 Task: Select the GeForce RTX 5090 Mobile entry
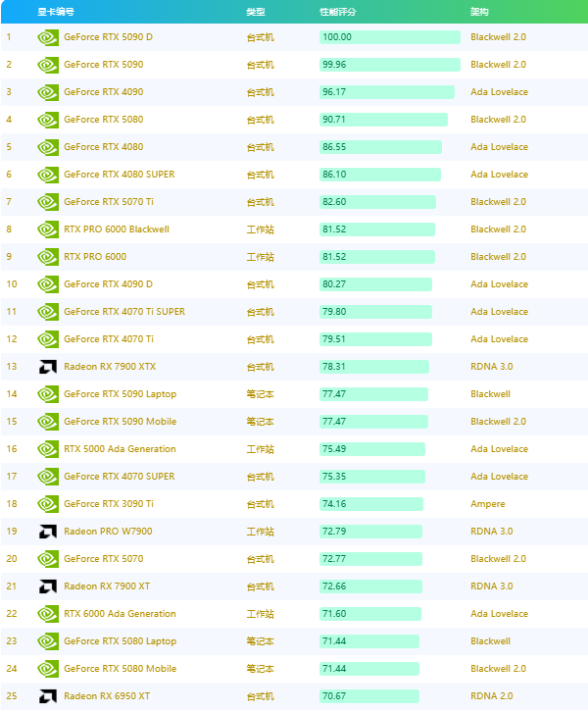pyautogui.click(x=120, y=421)
